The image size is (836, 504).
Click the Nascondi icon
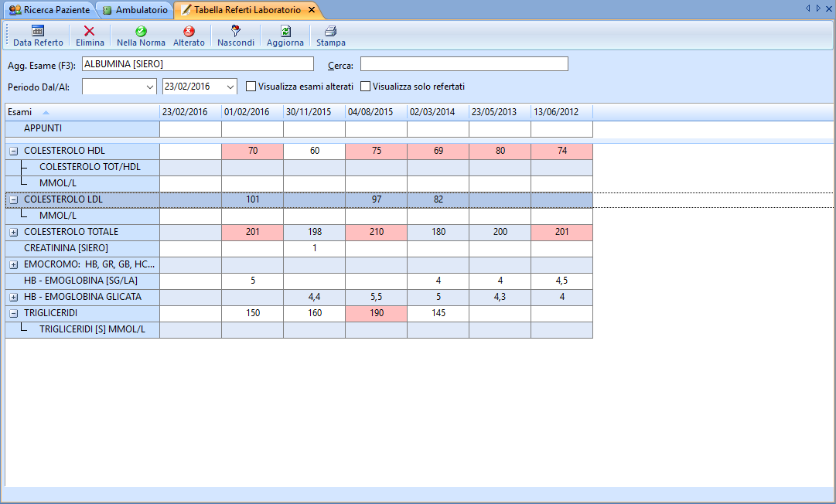236,31
